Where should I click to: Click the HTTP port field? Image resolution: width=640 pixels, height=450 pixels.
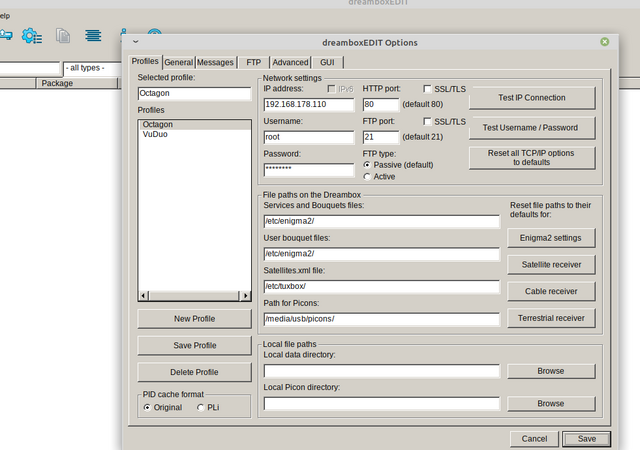380,105
